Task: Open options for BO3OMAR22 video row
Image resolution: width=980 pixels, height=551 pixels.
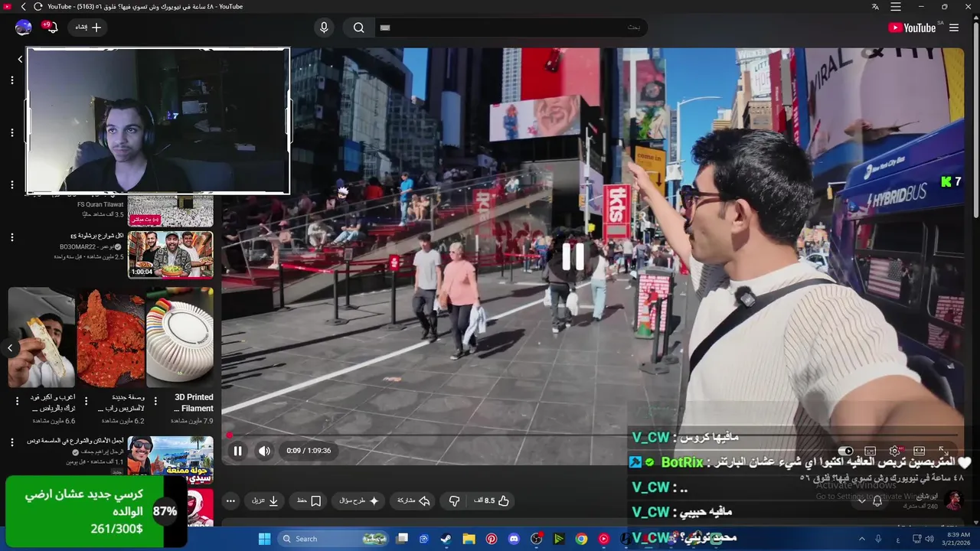Action: click(11, 237)
